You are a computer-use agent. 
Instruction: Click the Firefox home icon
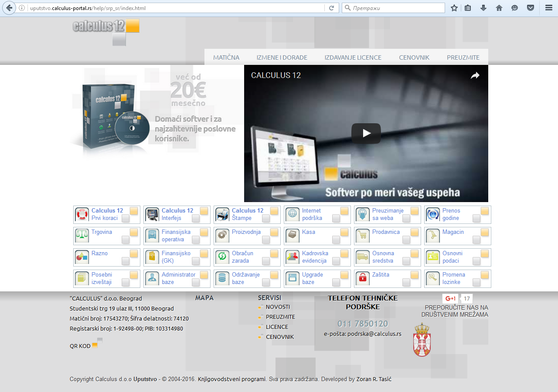[499, 8]
